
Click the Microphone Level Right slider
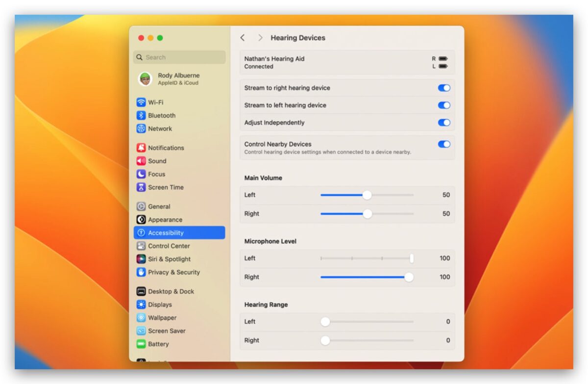coord(367,277)
